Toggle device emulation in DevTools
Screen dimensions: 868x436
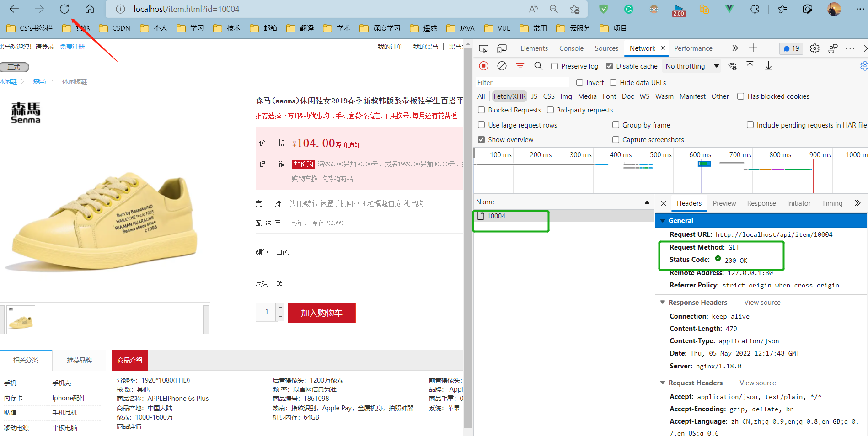(x=502, y=48)
